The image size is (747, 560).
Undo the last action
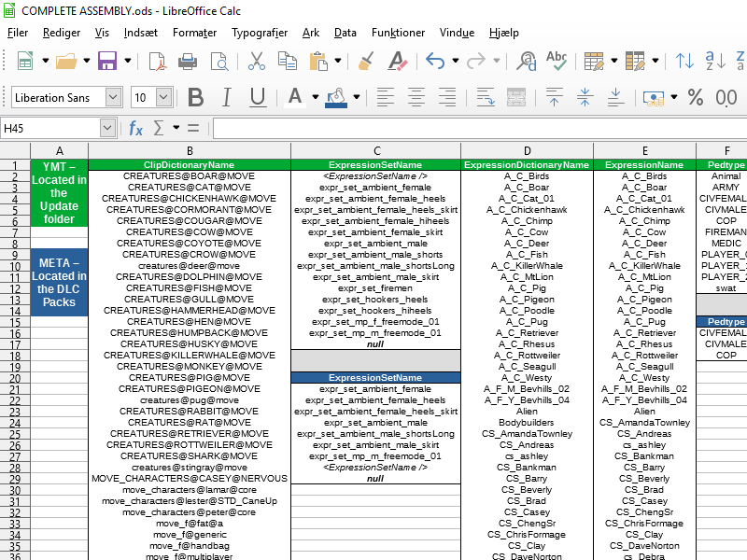(x=435, y=61)
